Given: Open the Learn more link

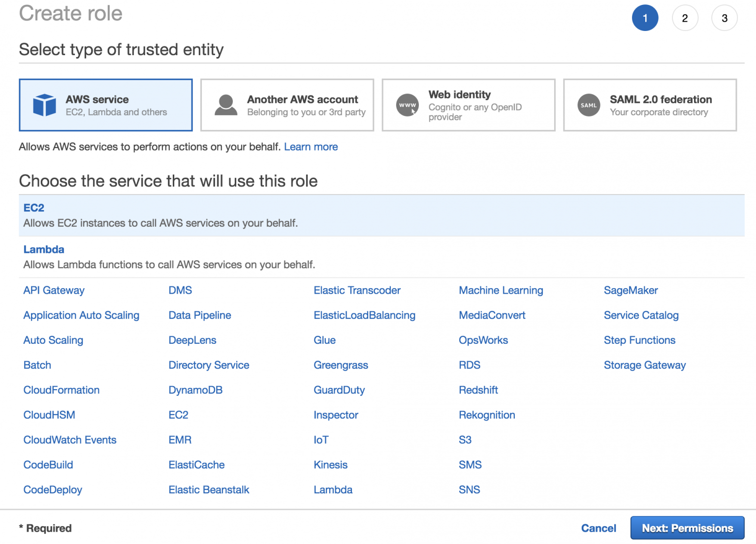Looking at the screenshot, I should pyautogui.click(x=311, y=147).
